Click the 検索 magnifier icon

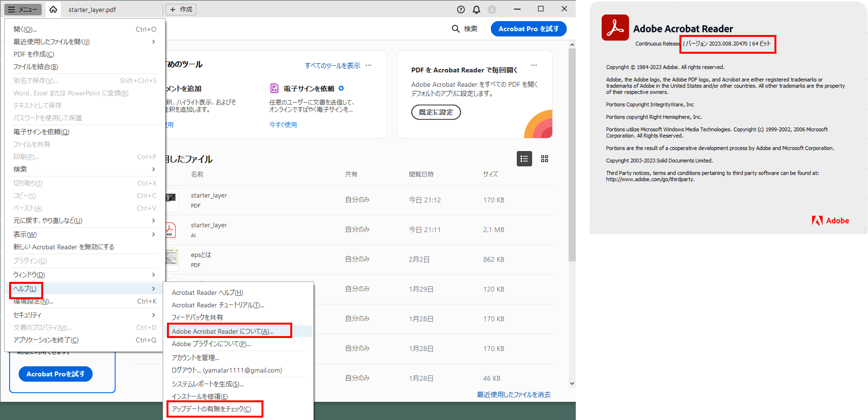[x=455, y=29]
